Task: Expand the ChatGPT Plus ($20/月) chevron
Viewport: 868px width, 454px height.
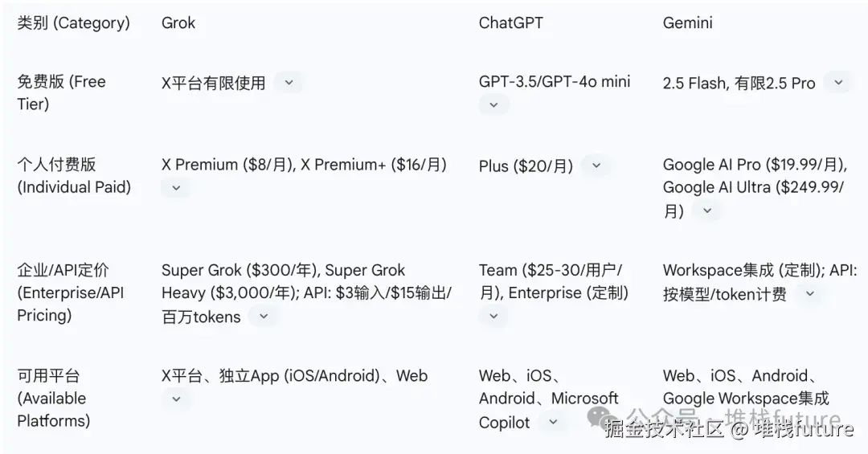Action: click(596, 166)
